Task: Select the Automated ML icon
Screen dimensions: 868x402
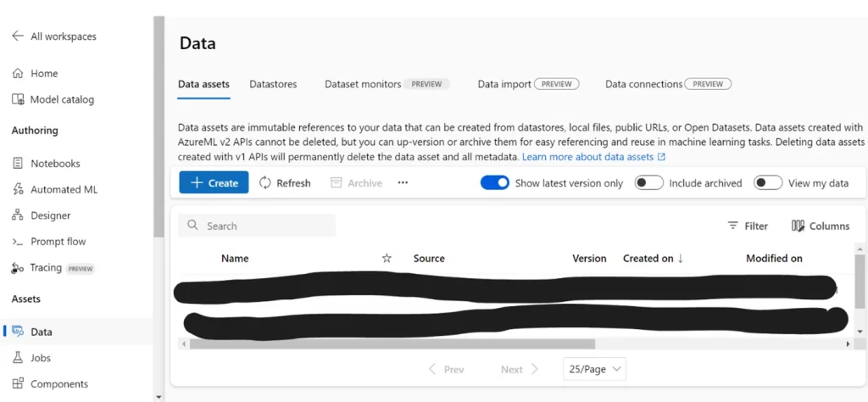Action: 18,190
